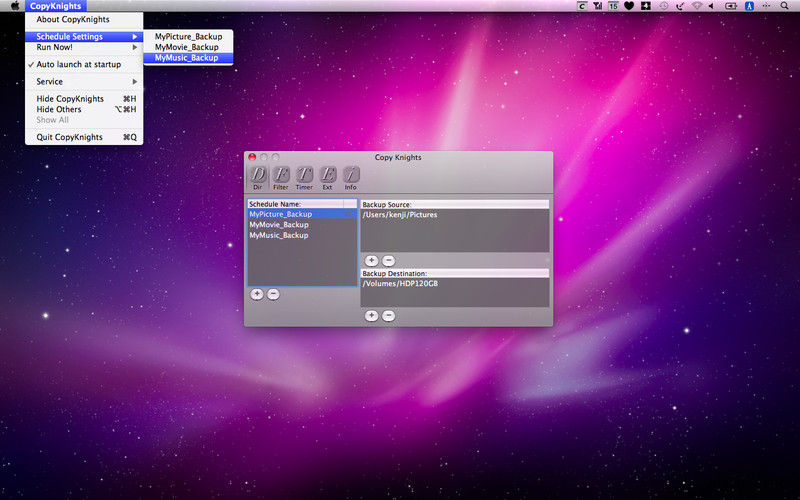Open the Dir tab in Copy Knights toolbar
800x500 pixels.
tap(258, 178)
